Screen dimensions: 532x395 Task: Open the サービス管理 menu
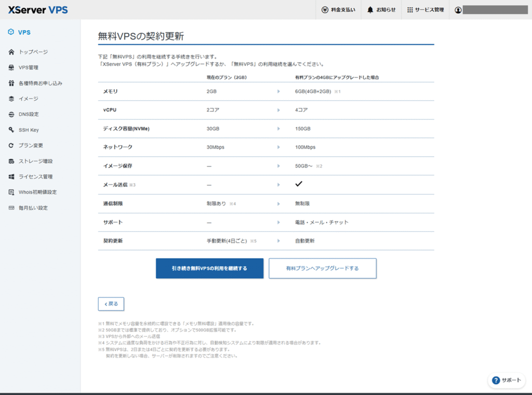[x=425, y=10]
